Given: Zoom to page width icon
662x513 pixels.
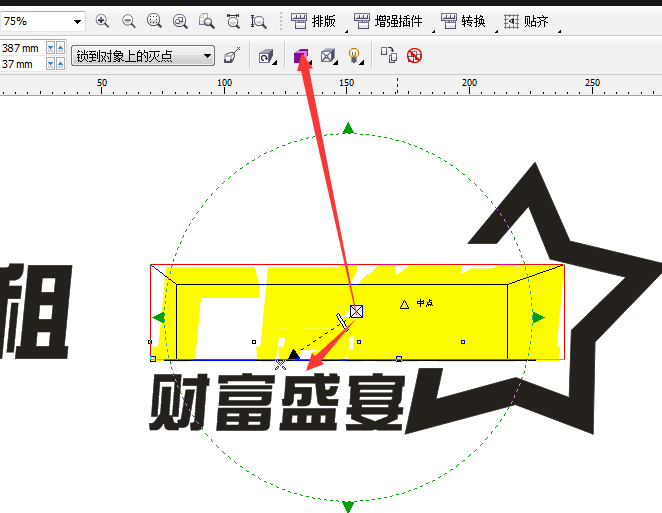Looking at the screenshot, I should click(x=233, y=21).
